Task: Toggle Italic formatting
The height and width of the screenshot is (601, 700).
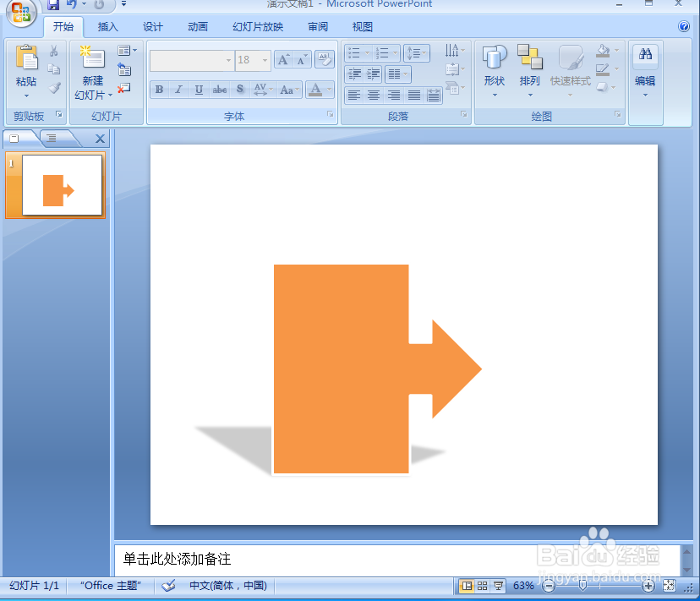Action: point(179,90)
